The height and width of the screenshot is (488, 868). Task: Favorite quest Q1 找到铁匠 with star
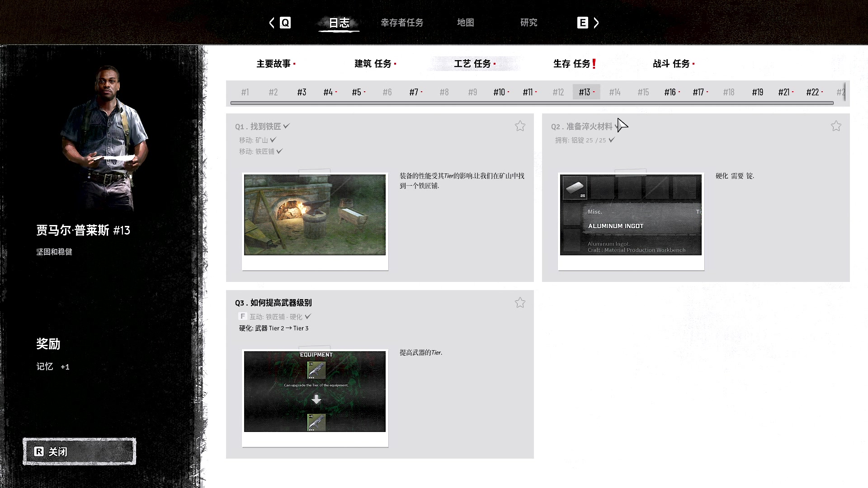pyautogui.click(x=520, y=126)
